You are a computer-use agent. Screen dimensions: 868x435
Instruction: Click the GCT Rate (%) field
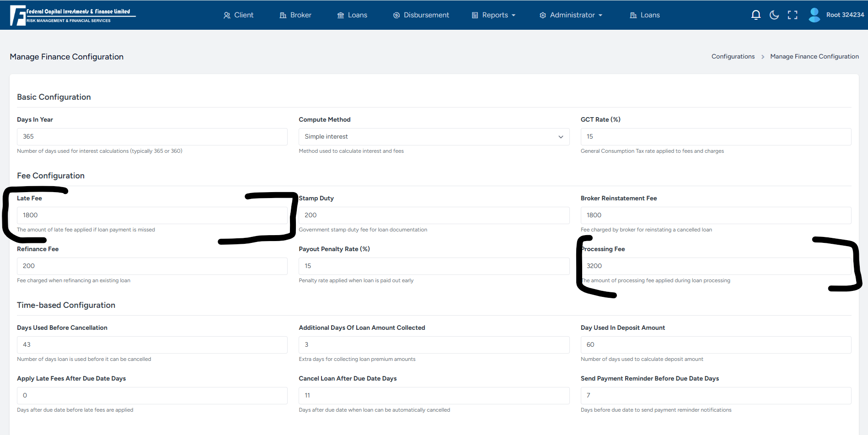(715, 137)
